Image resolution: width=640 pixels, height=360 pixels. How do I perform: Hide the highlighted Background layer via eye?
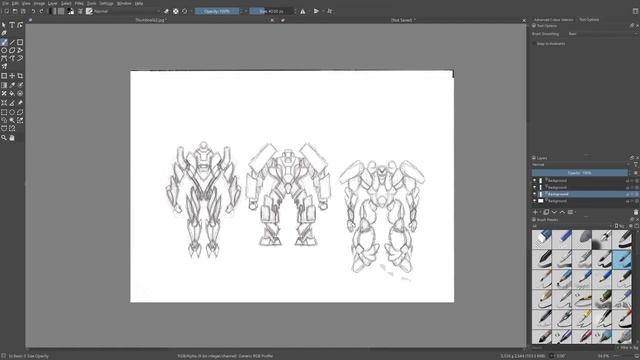click(534, 194)
